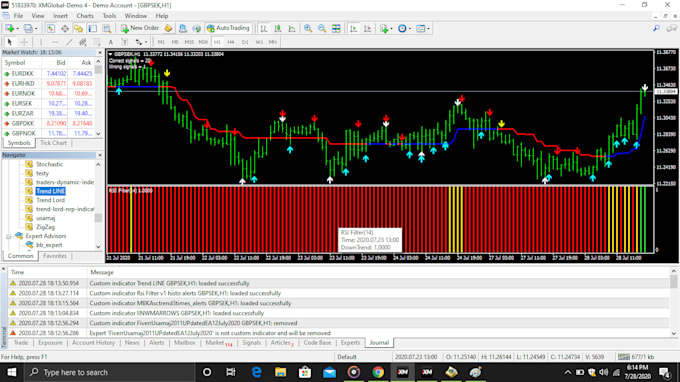
Task: Select the Fibonacci retracement tool
Action: [97, 42]
